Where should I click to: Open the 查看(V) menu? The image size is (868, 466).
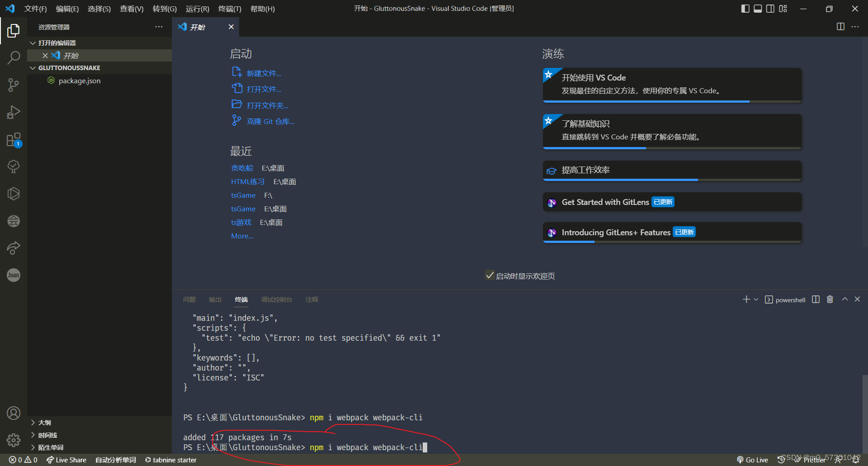coord(132,9)
